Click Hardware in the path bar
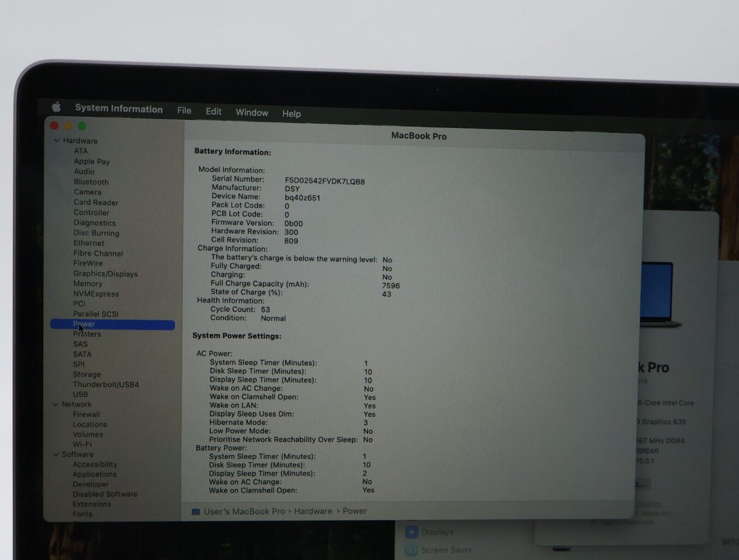 pos(313,511)
